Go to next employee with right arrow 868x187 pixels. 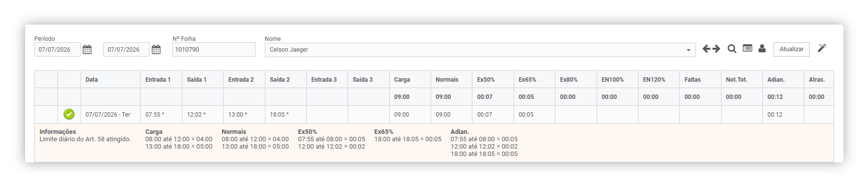coord(716,49)
